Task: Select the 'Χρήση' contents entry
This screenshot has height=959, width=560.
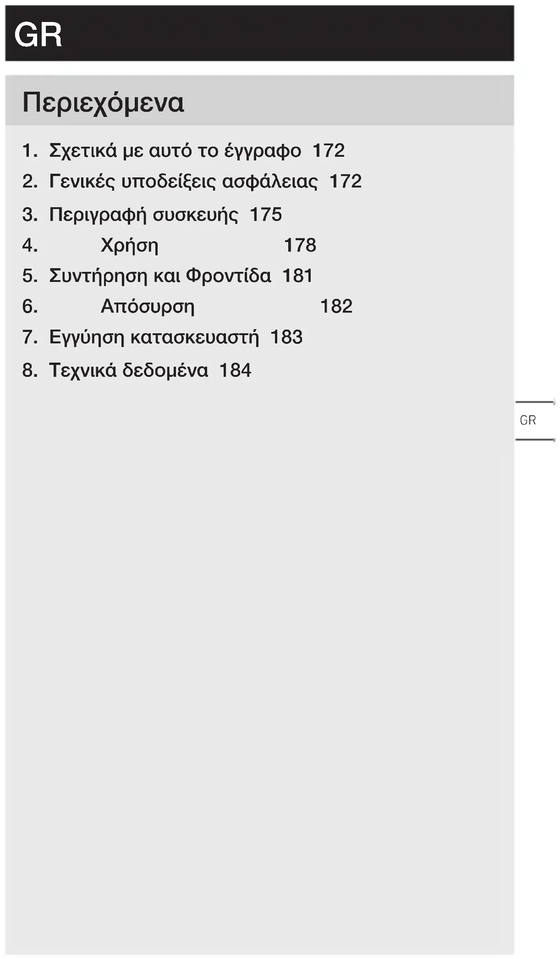Action: click(x=129, y=245)
